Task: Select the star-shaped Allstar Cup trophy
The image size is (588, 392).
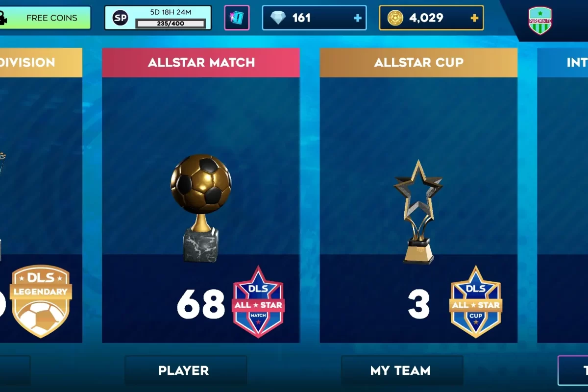Action: click(x=418, y=212)
